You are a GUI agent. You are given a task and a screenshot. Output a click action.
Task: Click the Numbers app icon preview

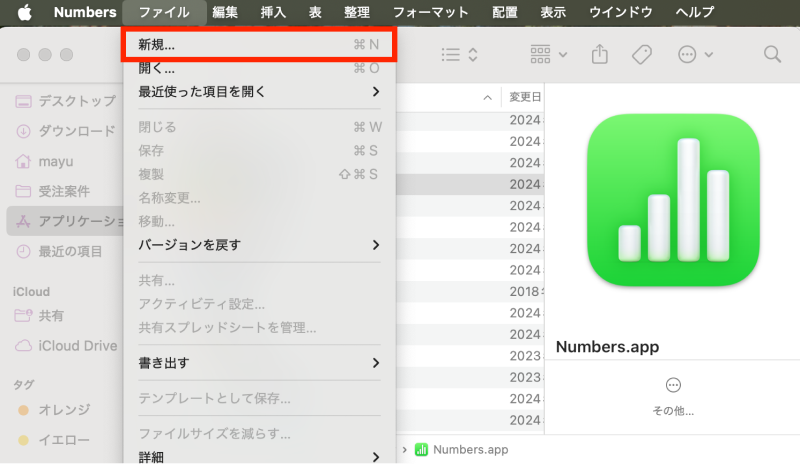[673, 200]
